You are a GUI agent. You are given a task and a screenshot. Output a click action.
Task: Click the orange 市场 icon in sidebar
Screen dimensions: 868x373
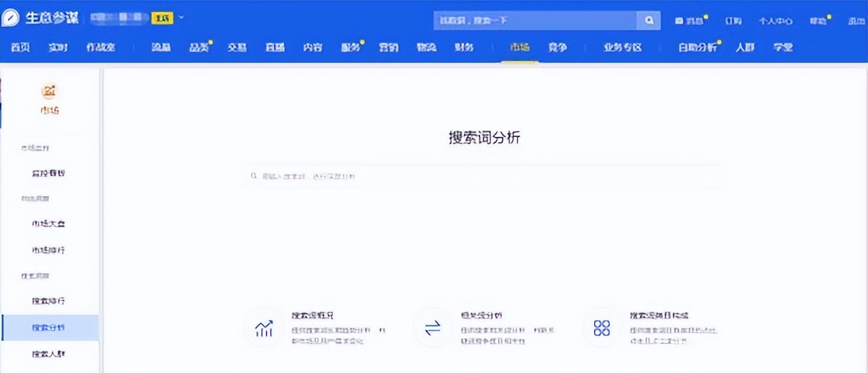point(50,92)
